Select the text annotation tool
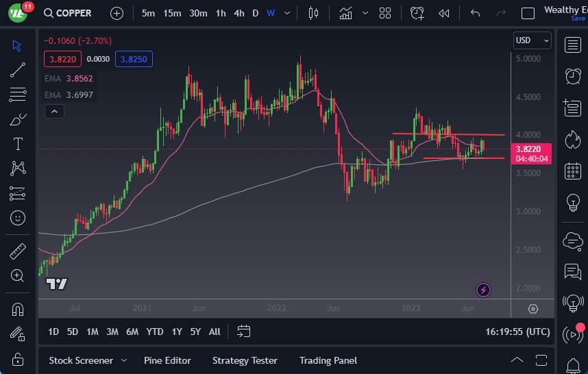The image size is (588, 374). [x=18, y=144]
